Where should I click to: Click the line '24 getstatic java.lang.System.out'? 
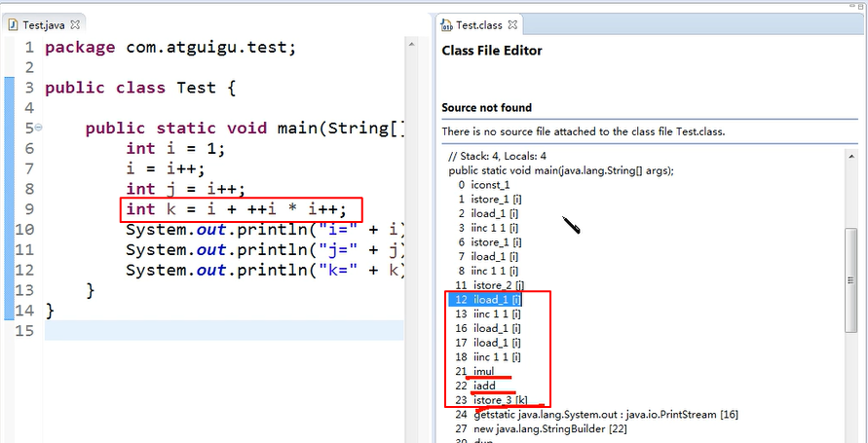(597, 415)
